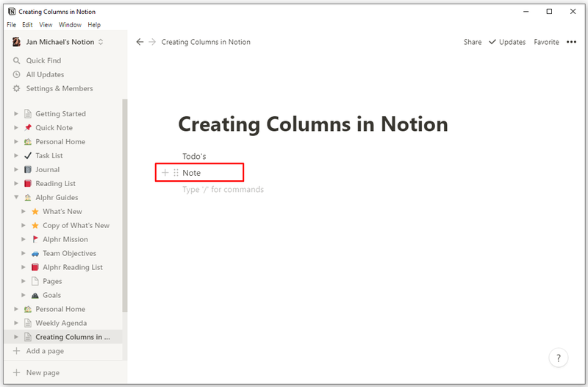The height and width of the screenshot is (387, 588).
Task: Click the Alphr Guides house icon
Action: pos(28,197)
